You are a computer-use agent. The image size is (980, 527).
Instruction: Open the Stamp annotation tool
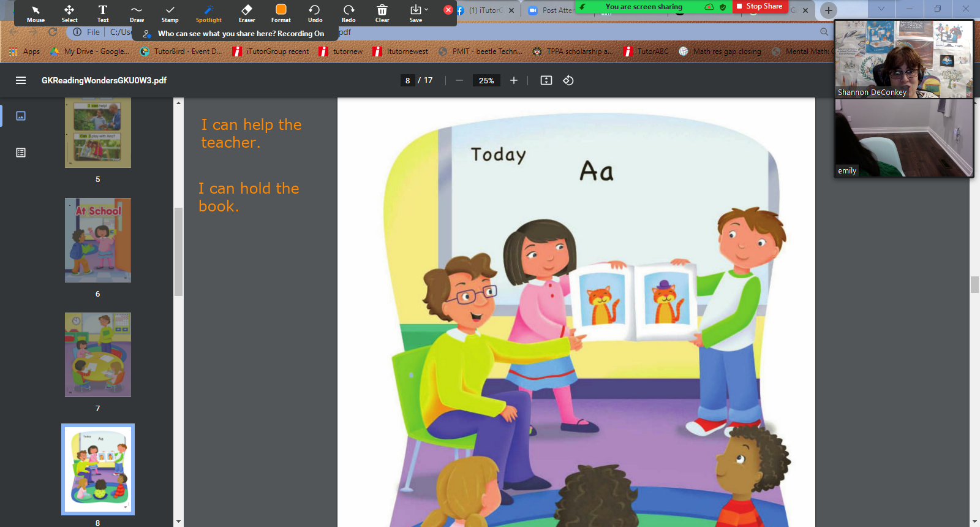(170, 13)
